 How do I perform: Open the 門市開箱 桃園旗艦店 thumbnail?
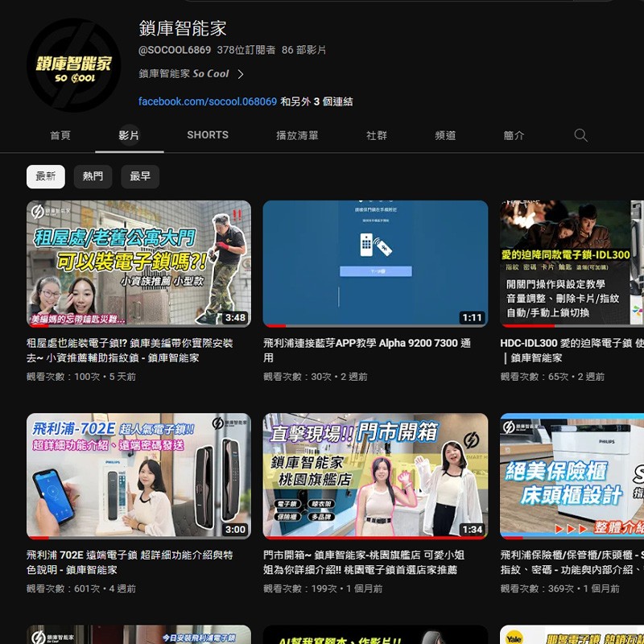(x=375, y=476)
